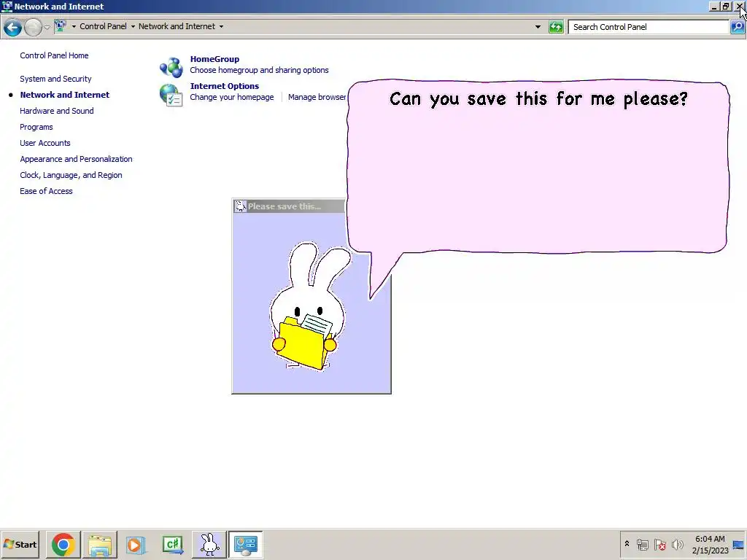Click the Internet Options globe icon

171,95
